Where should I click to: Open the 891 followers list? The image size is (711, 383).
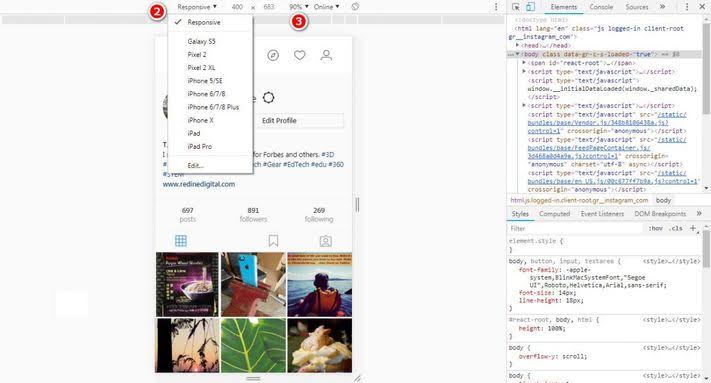(253, 214)
